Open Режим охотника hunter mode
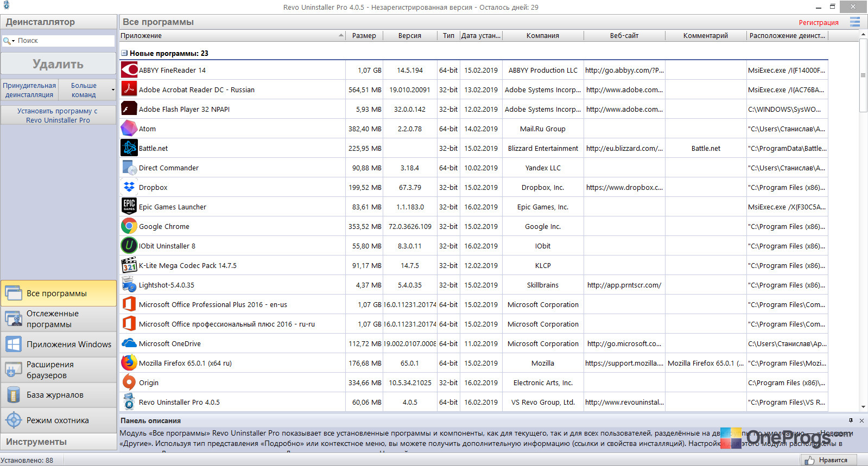868x466 pixels. 59,420
